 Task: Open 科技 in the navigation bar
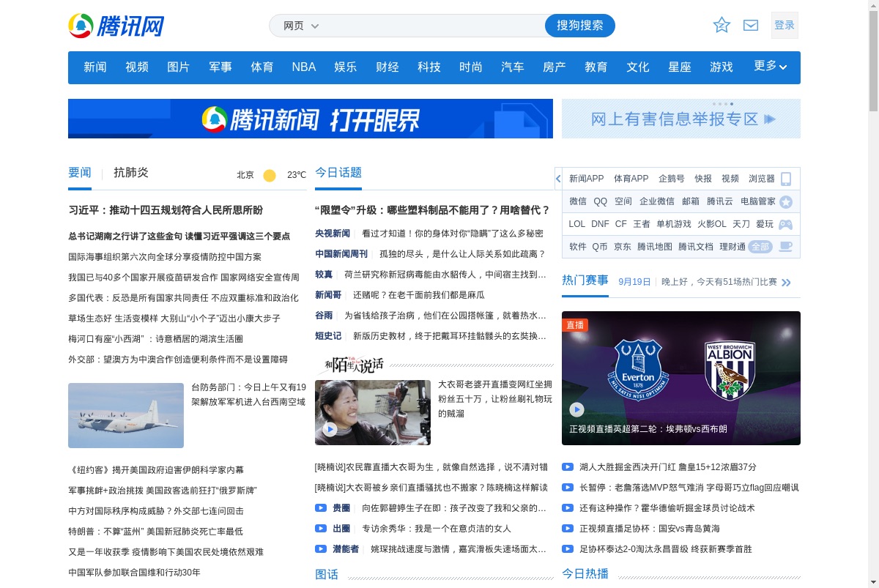[429, 67]
